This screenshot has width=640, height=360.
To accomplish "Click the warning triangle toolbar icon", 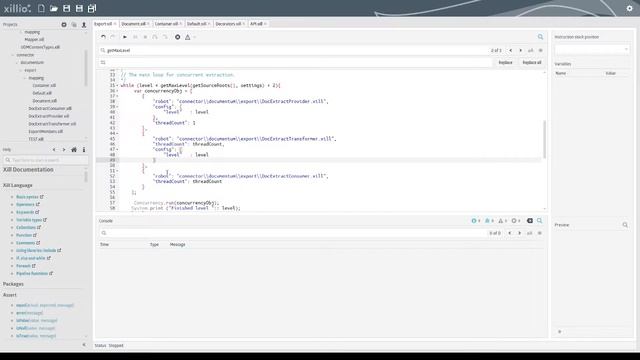I will [x=188, y=37].
